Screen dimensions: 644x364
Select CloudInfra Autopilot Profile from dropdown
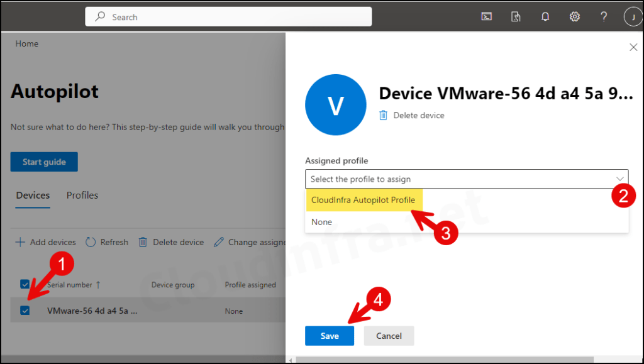[362, 199]
